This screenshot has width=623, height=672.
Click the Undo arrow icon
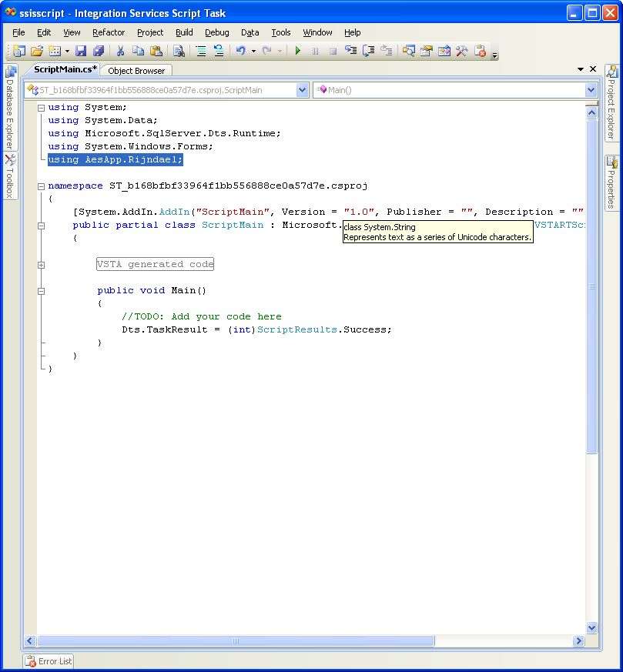click(241, 51)
